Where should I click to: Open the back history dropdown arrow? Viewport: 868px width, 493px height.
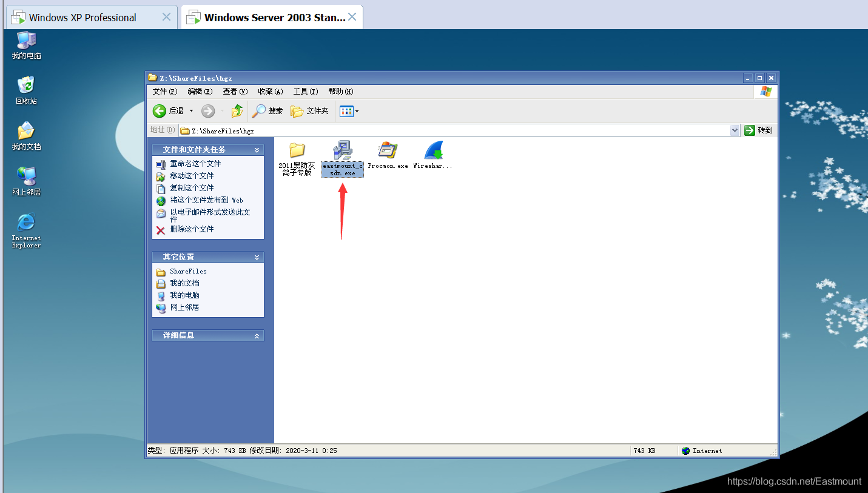click(191, 111)
